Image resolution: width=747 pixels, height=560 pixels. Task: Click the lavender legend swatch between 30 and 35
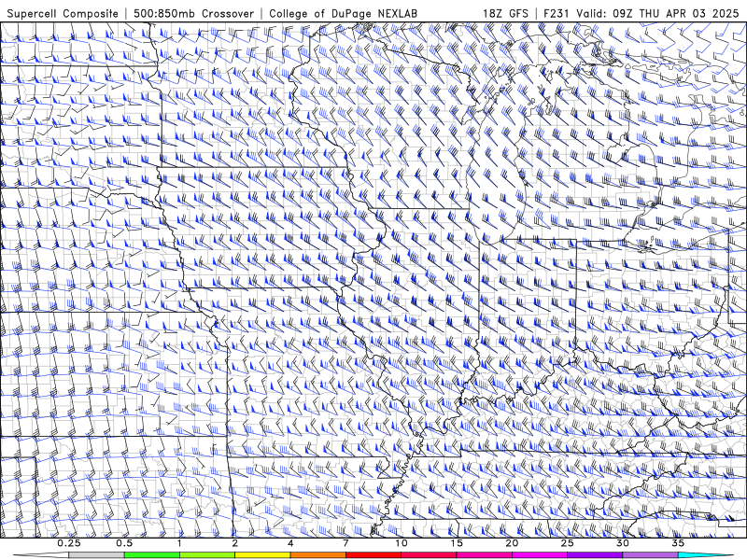(x=650, y=555)
